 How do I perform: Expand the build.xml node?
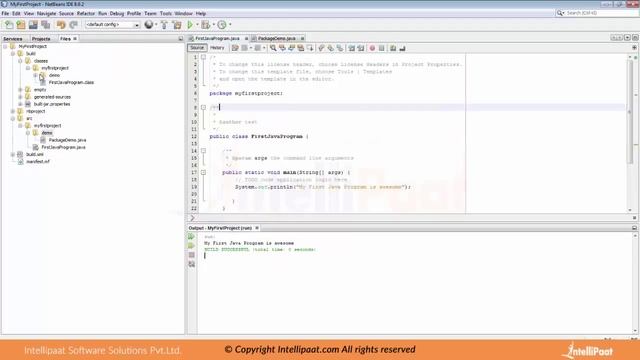pos(13,155)
